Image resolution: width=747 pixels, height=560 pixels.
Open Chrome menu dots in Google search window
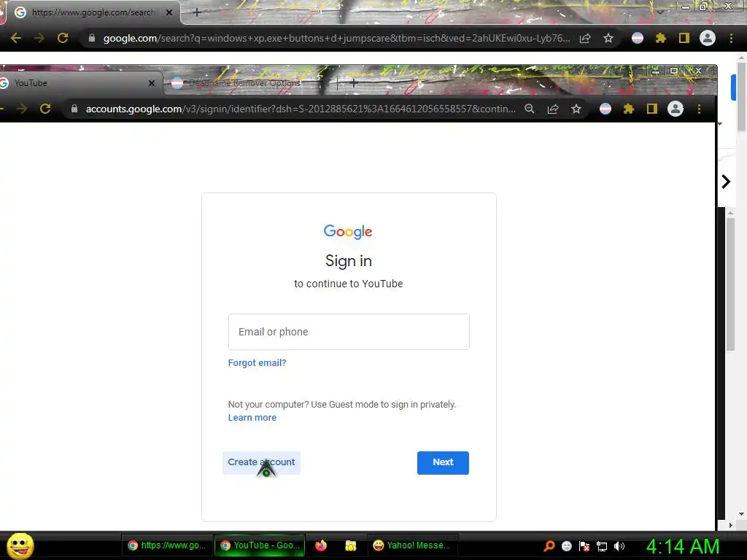pos(731,38)
